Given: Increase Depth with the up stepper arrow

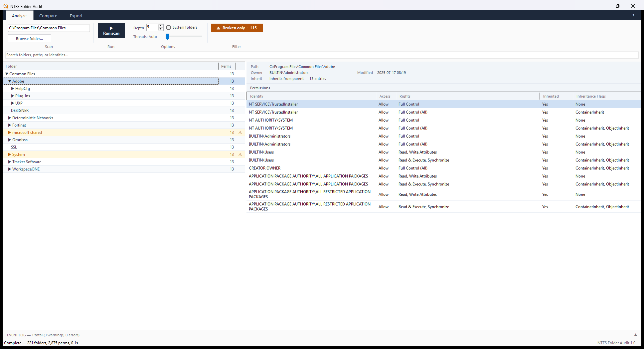Looking at the screenshot, I should [x=161, y=26].
